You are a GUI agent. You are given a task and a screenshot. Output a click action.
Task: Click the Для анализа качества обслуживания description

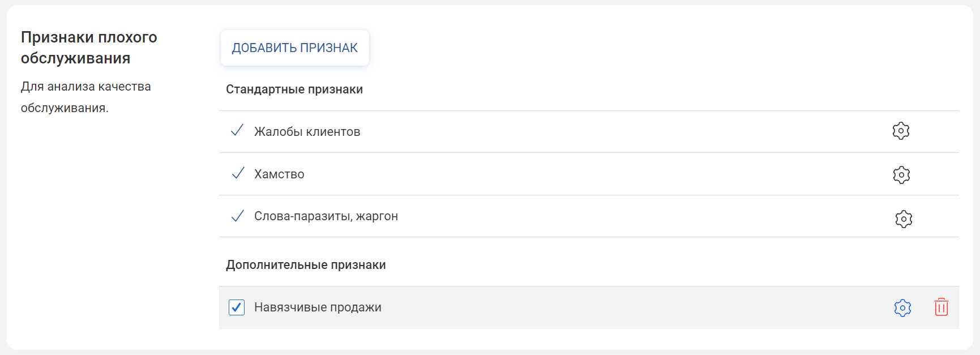tap(85, 97)
